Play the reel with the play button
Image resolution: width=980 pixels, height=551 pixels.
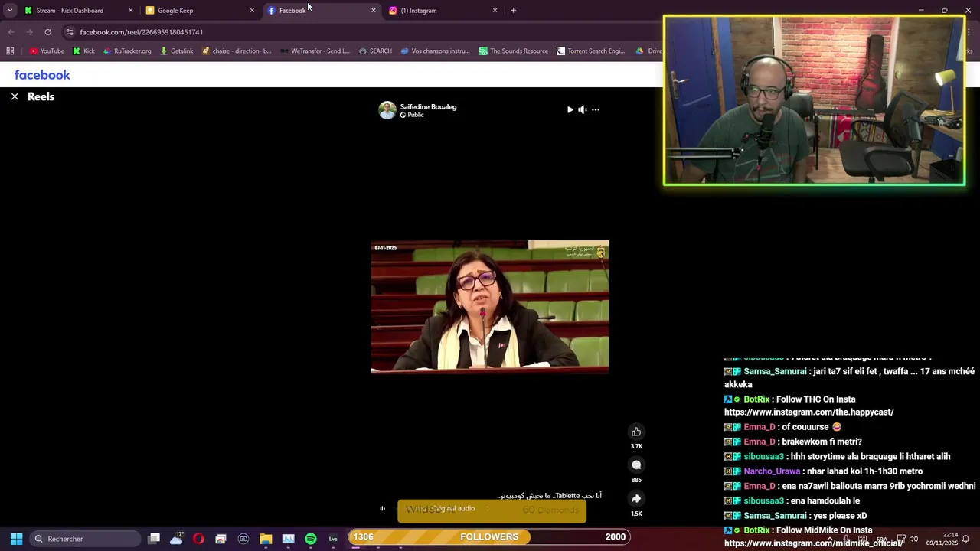point(570,110)
